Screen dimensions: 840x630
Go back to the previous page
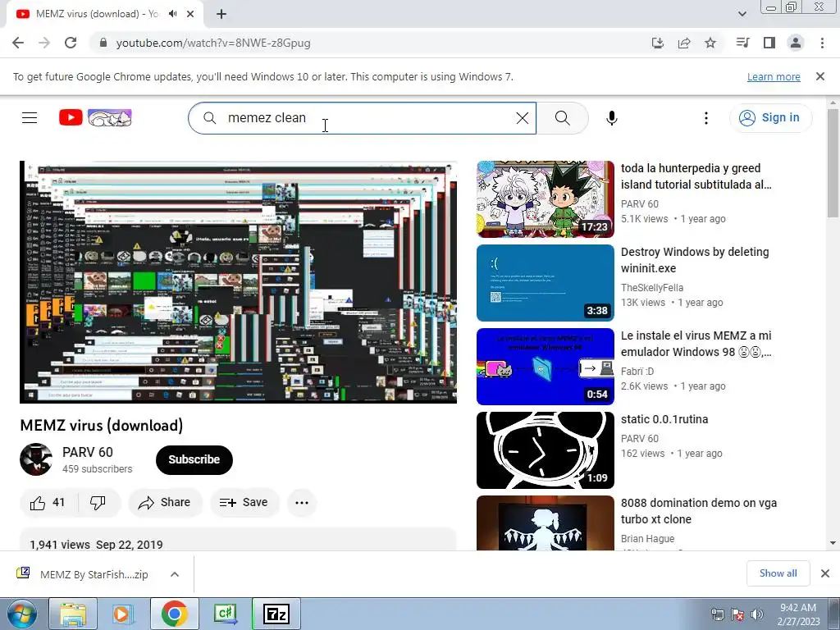pos(18,43)
